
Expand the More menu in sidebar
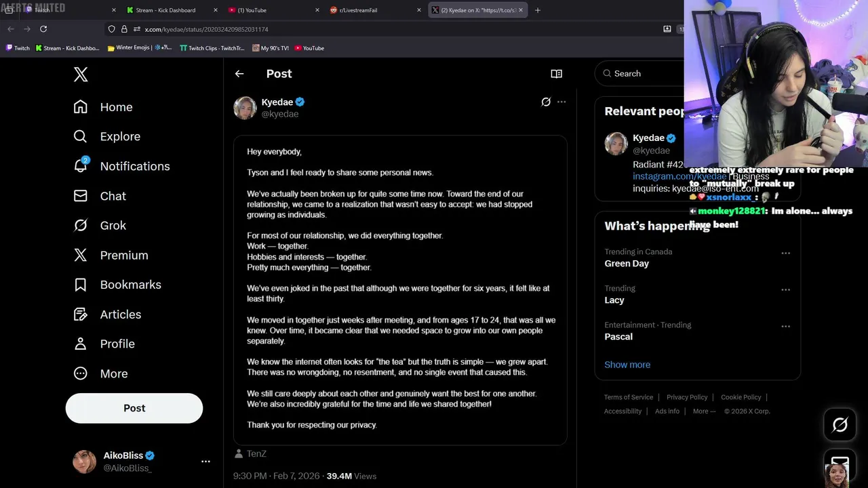100,373
